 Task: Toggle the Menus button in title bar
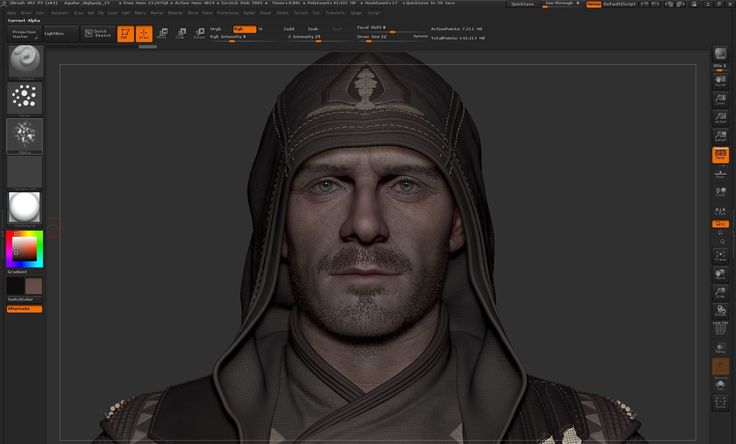(593, 4)
